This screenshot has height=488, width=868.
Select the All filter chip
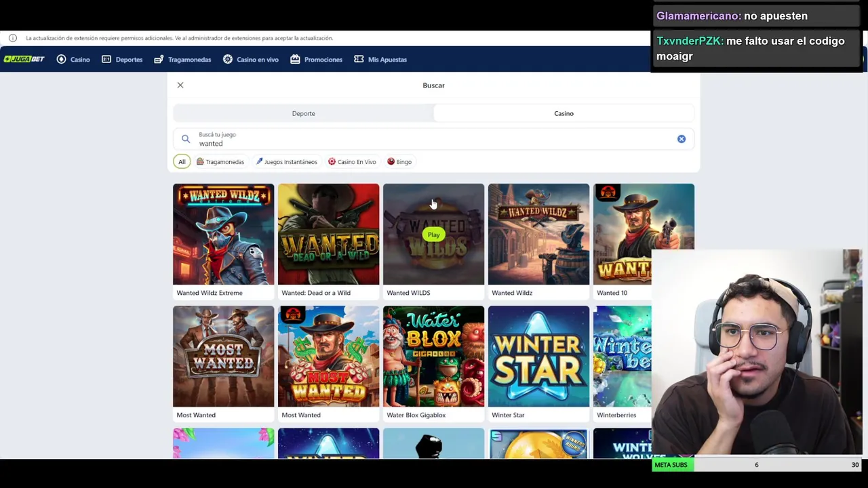(182, 162)
